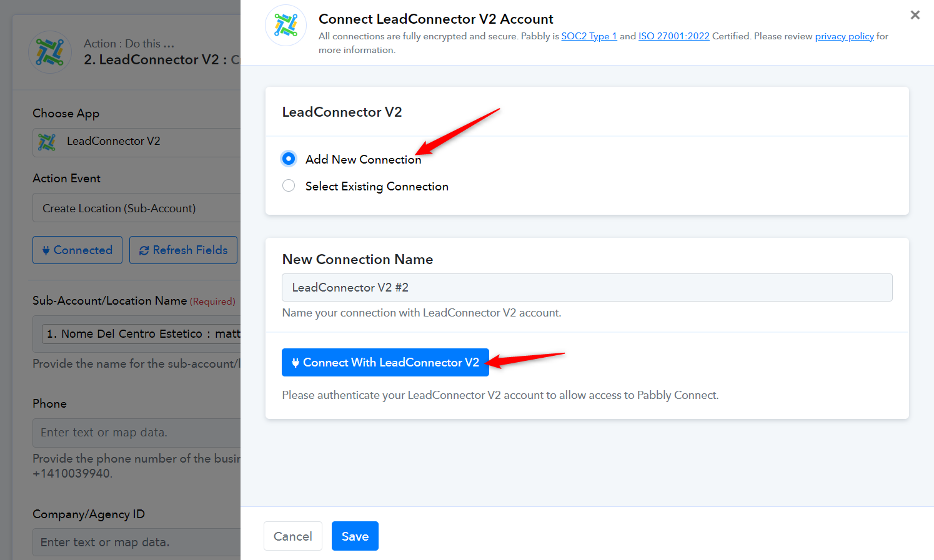Click the plug icon on Connected button
934x560 pixels.
tap(46, 250)
